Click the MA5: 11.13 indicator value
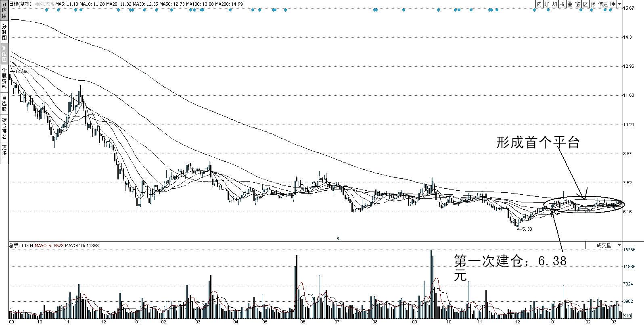The image size is (644, 325). point(67,4)
